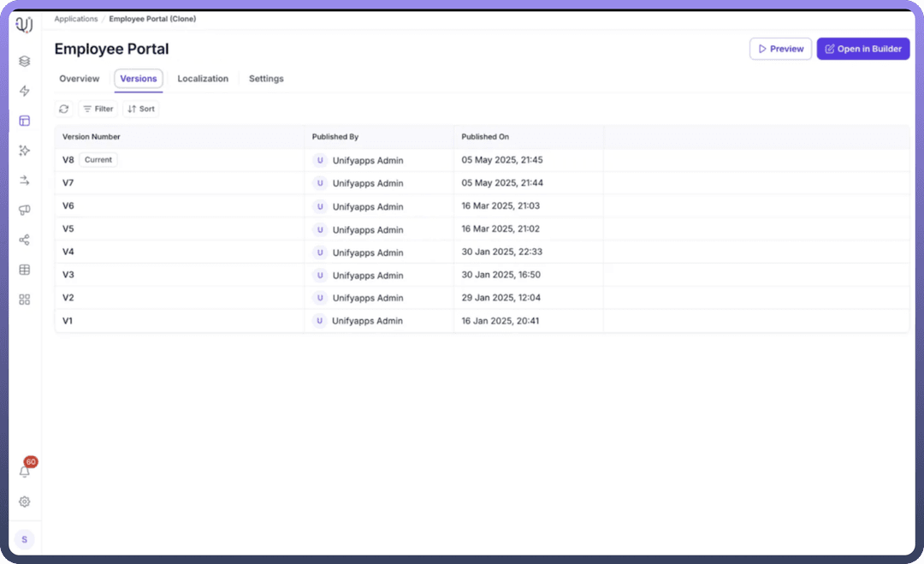Open the Filter dropdown

(x=98, y=109)
